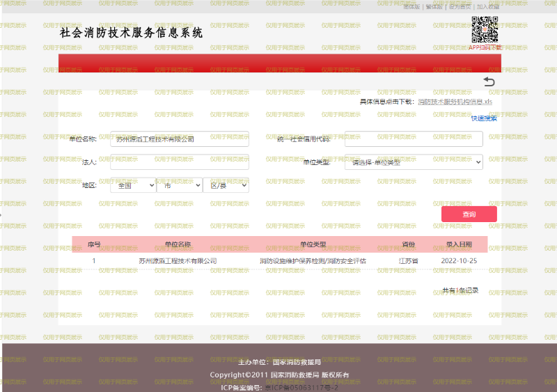Click the APP download QR code
This screenshot has height=392, width=557.
[x=485, y=29]
